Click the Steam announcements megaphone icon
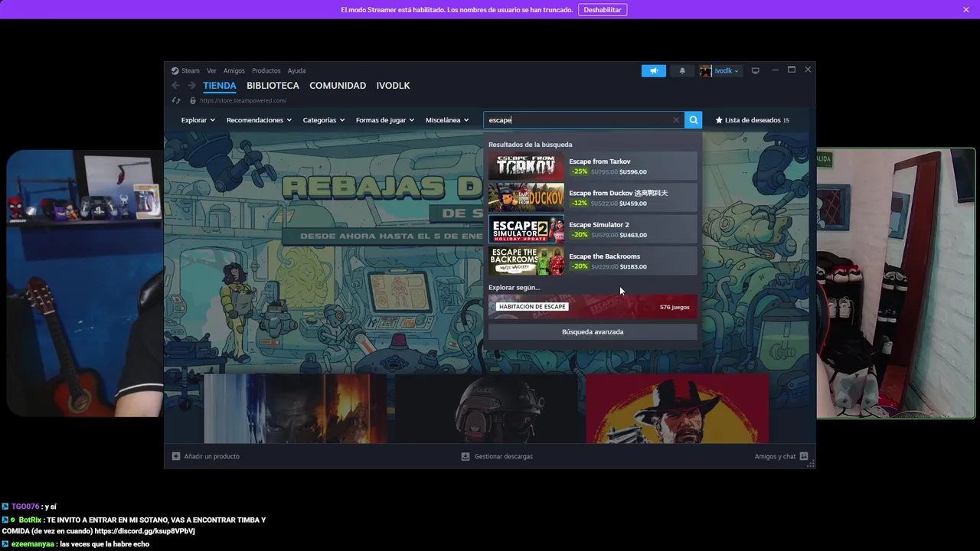Screen dimensions: 980x551 coord(653,70)
